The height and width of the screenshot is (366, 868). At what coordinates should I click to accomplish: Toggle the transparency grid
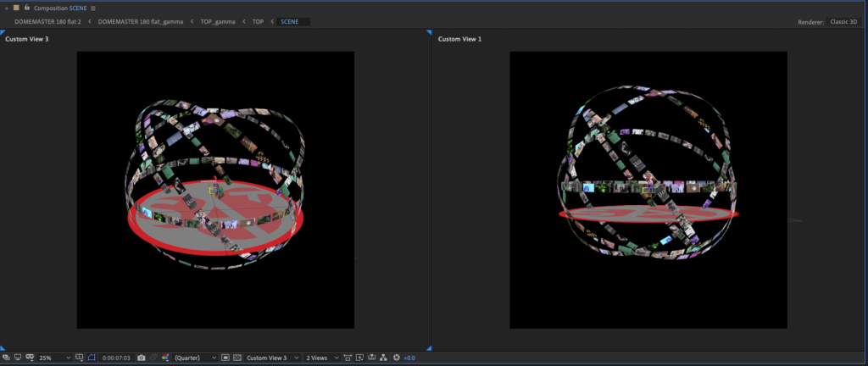tap(236, 358)
